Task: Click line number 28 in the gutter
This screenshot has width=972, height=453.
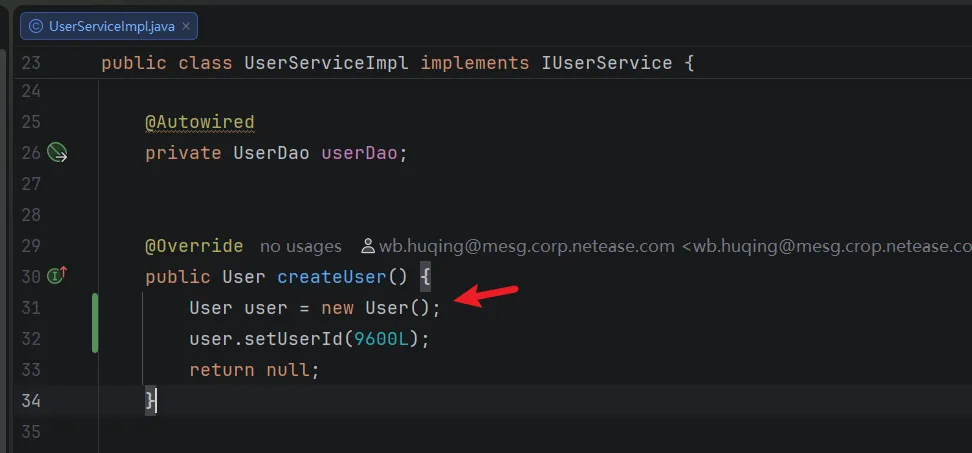Action: (31, 214)
